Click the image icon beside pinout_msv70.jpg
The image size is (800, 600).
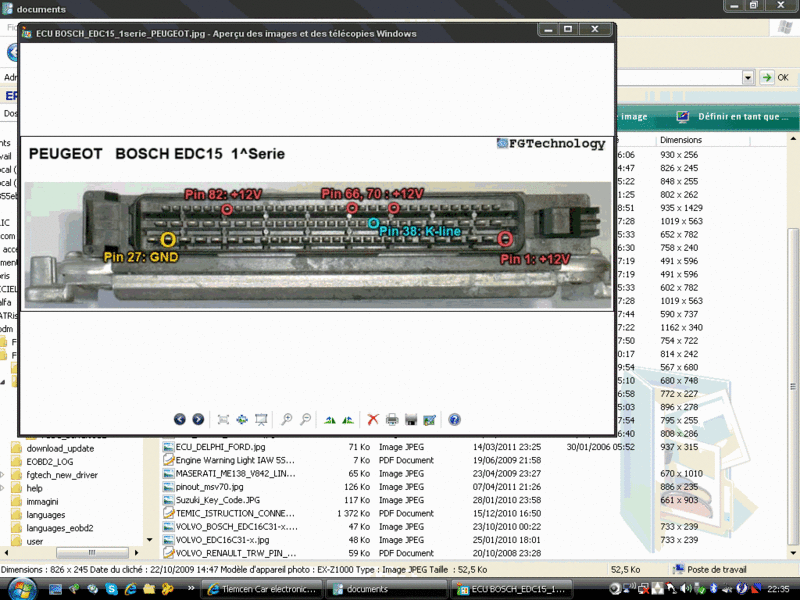(168, 487)
